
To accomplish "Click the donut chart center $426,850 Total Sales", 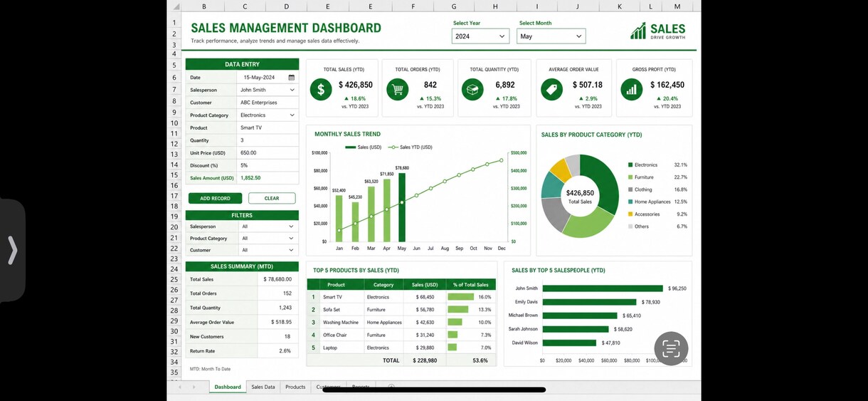I will pyautogui.click(x=580, y=197).
